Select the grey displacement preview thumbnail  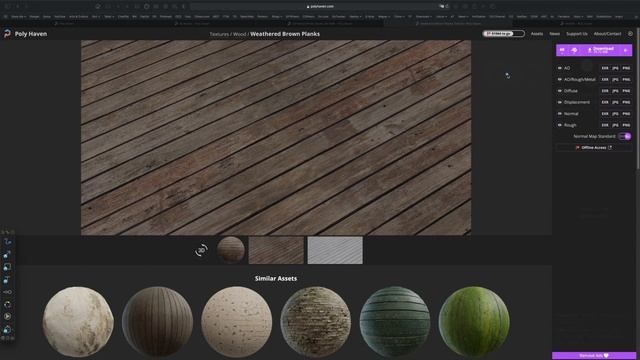coord(335,250)
